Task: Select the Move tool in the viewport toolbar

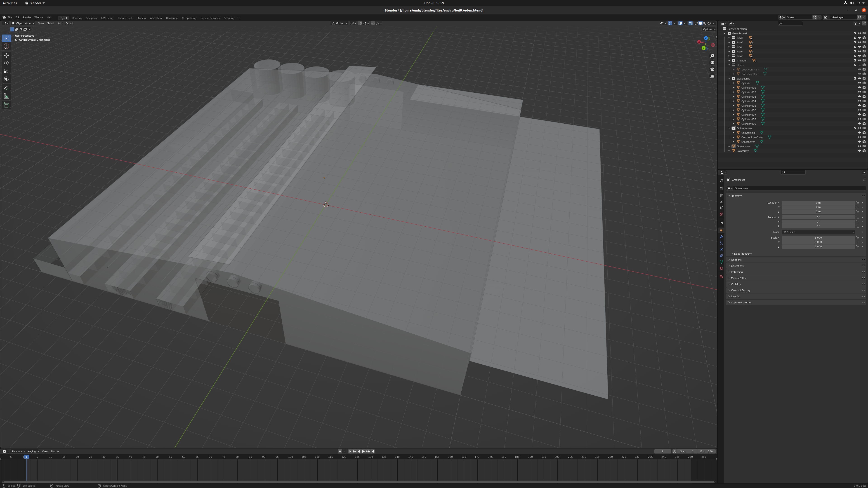Action: 6,55
